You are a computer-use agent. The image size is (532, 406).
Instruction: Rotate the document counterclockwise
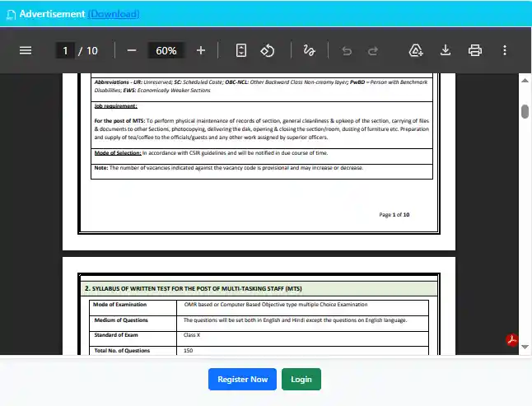pyautogui.click(x=268, y=50)
